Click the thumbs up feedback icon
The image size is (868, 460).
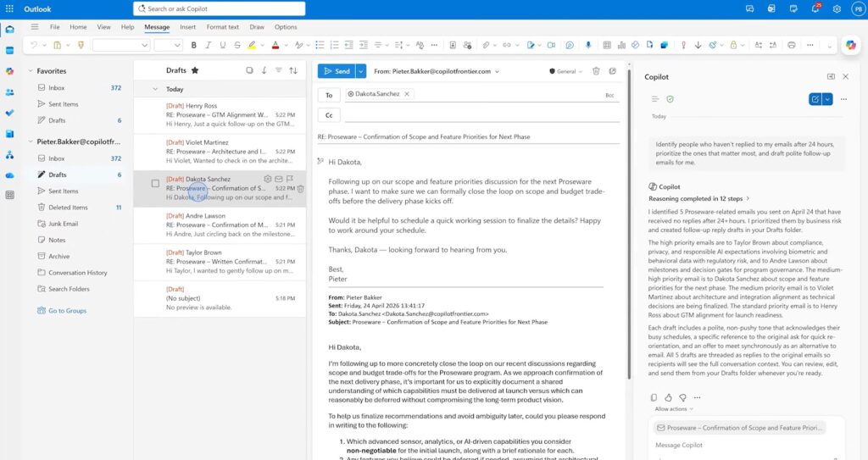click(x=668, y=397)
